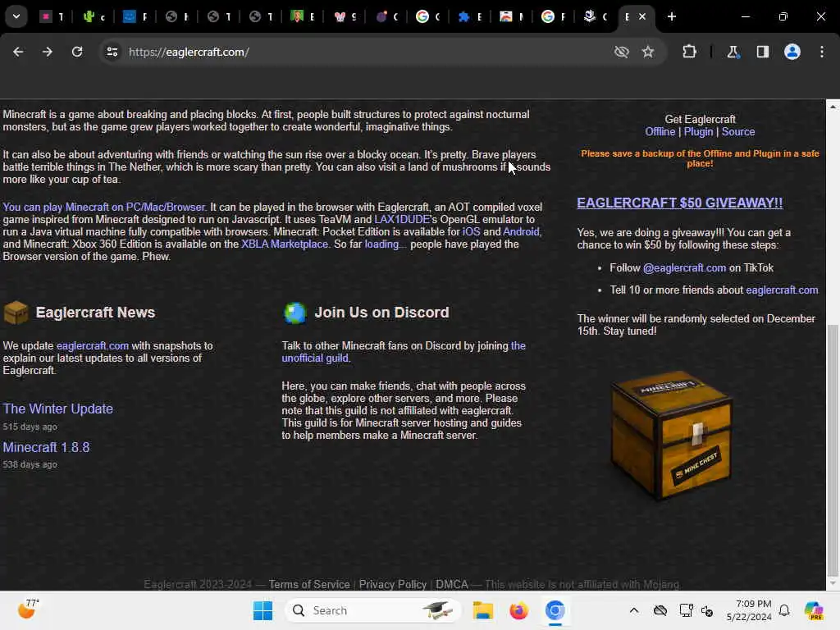Open DMCA footer link
This screenshot has height=630, width=840.
point(452,584)
